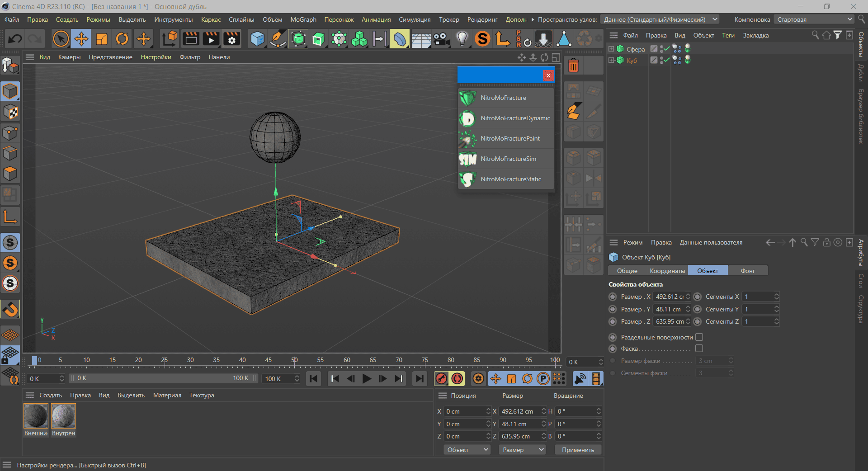This screenshot has height=471, width=868.
Task: Switch to Общие tab
Action: [x=627, y=271]
